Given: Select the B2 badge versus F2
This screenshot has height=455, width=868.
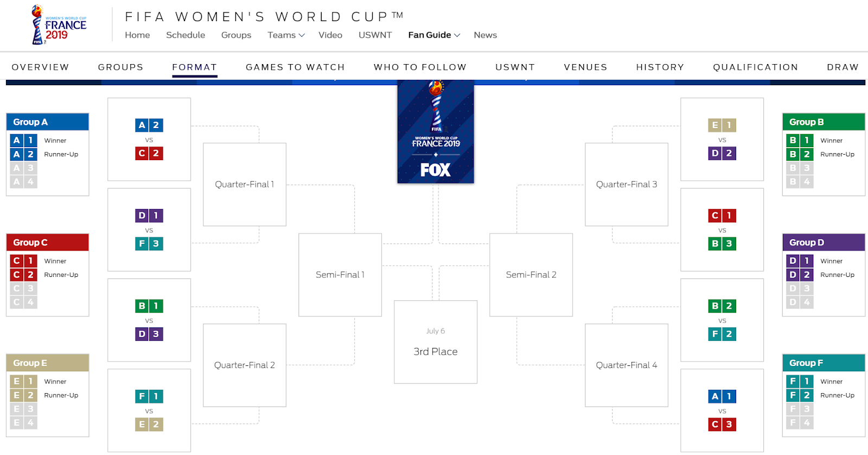Looking at the screenshot, I should pyautogui.click(x=722, y=306).
